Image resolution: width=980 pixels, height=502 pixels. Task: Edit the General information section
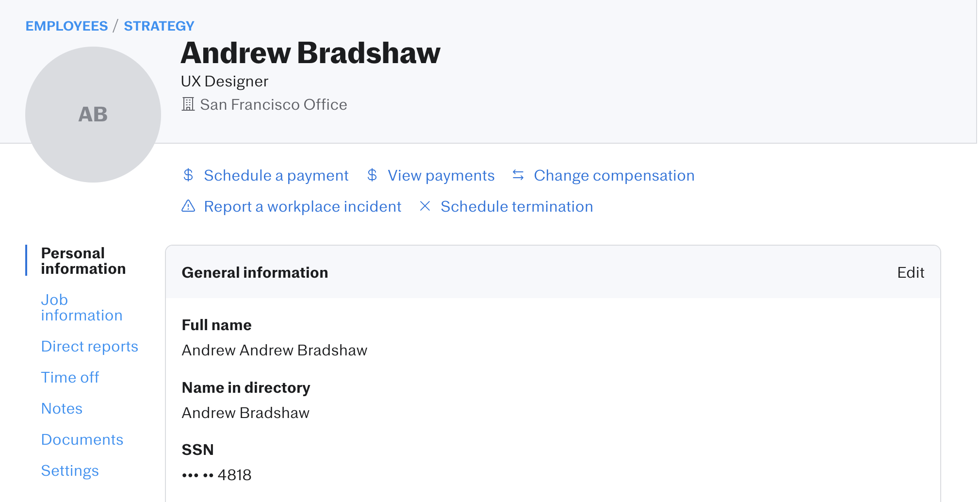click(911, 272)
